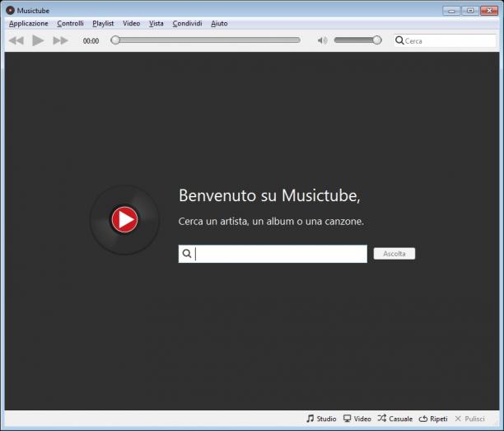Image resolution: width=504 pixels, height=431 pixels.
Task: Open the Playlist menu
Action: pyautogui.click(x=103, y=23)
